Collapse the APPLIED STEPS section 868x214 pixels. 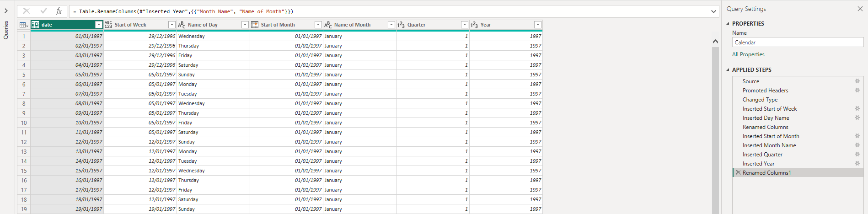(728, 70)
